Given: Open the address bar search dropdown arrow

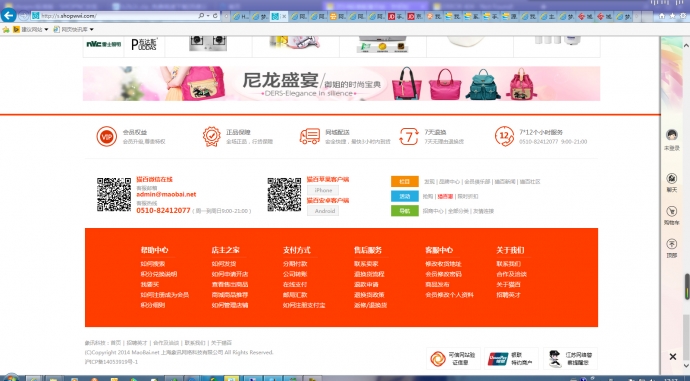Looking at the screenshot, I should (208, 16).
